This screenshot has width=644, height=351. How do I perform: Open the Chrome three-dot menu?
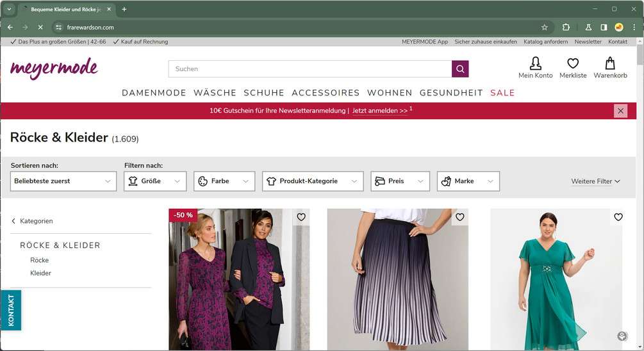point(634,28)
